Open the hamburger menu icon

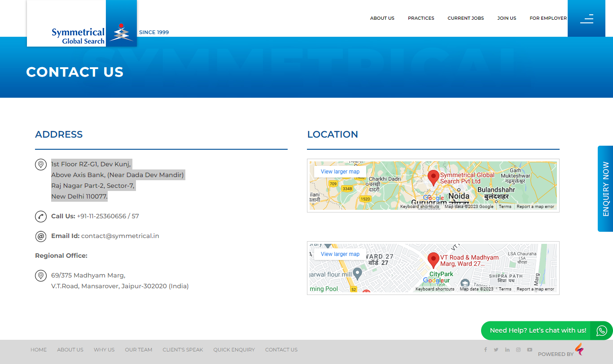point(587,18)
